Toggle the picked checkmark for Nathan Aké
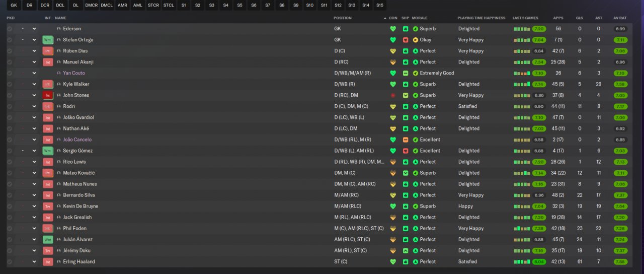 pos(10,128)
